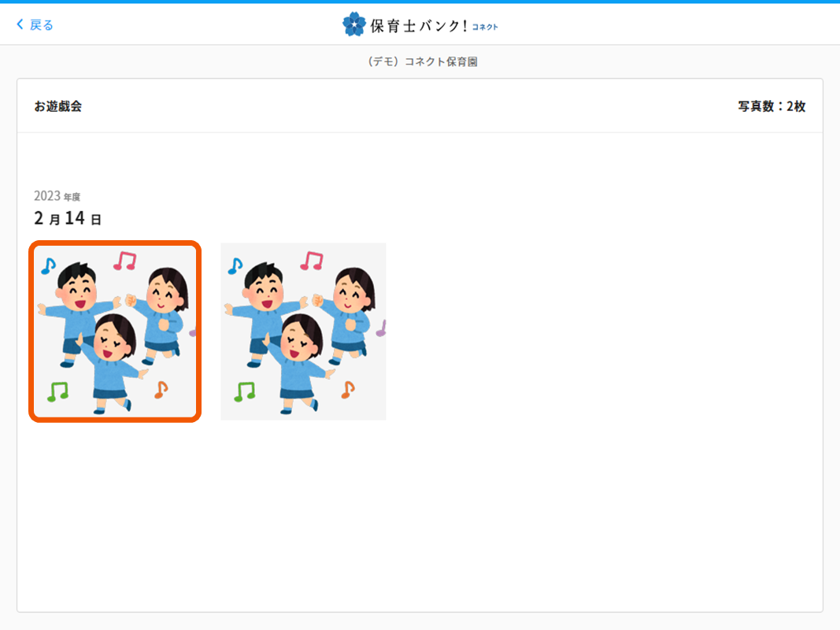840x630 pixels.
Task: Click the blue bar at screen top
Action: (x=420, y=3)
